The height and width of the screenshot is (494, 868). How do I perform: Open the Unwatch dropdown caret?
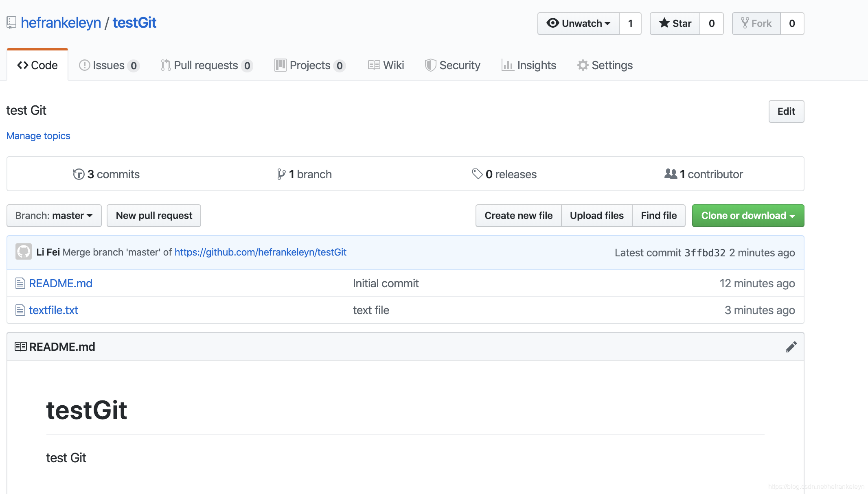[607, 24]
